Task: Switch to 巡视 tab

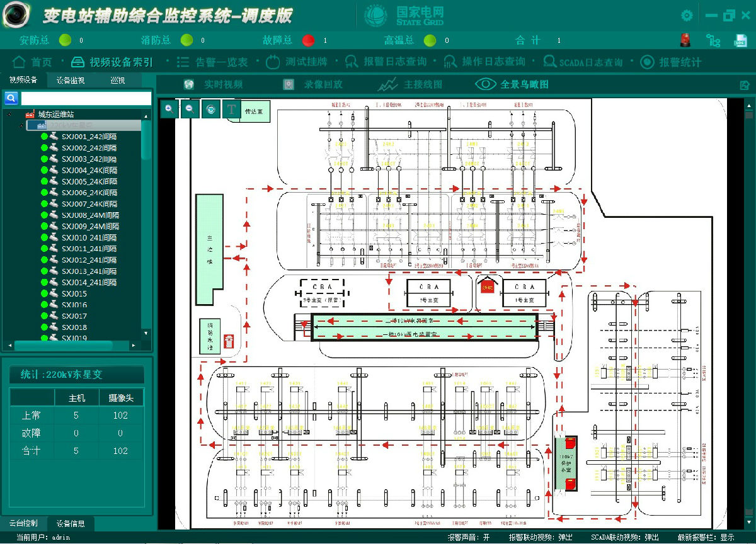Action: point(118,80)
